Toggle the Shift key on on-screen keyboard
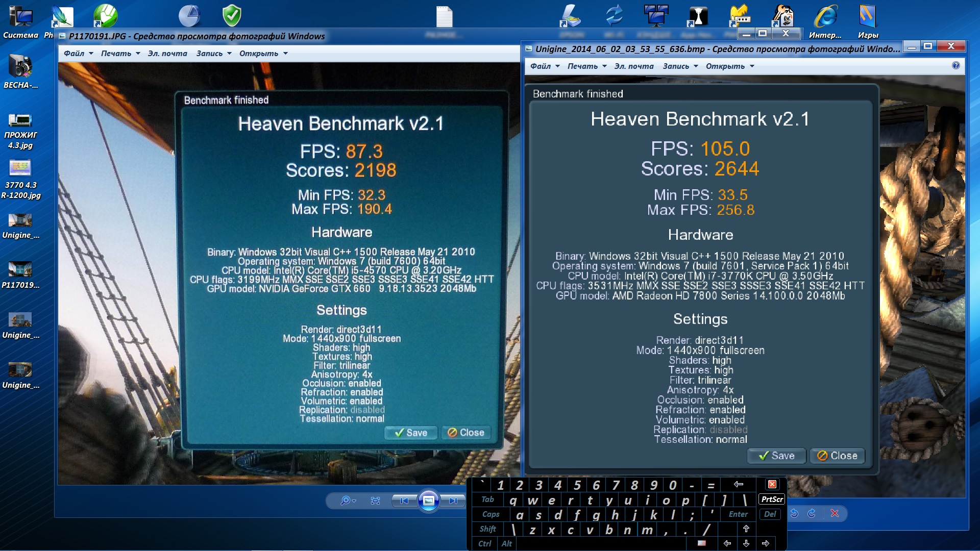Image resolution: width=980 pixels, height=551 pixels. click(x=488, y=529)
